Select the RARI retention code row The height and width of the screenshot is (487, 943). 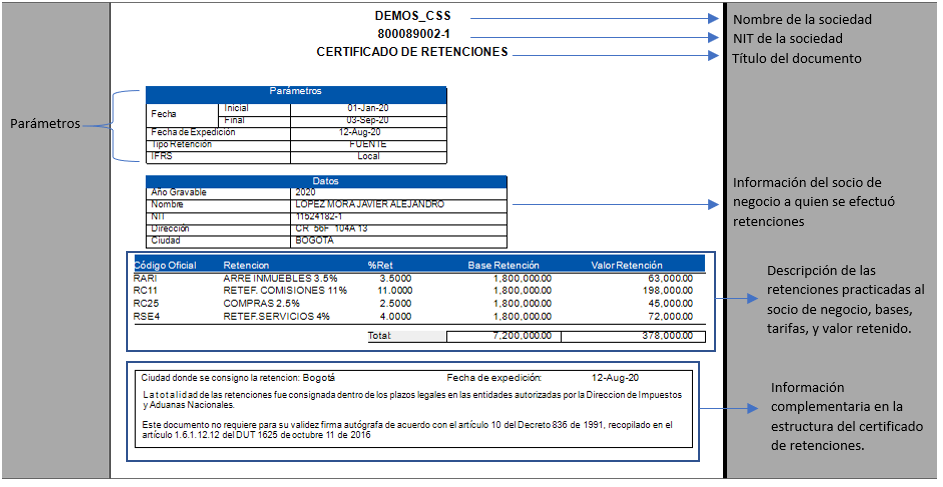point(144,278)
